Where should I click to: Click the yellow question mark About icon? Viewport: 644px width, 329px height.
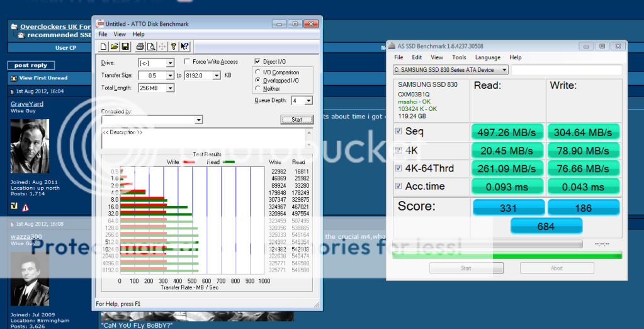pos(173,46)
